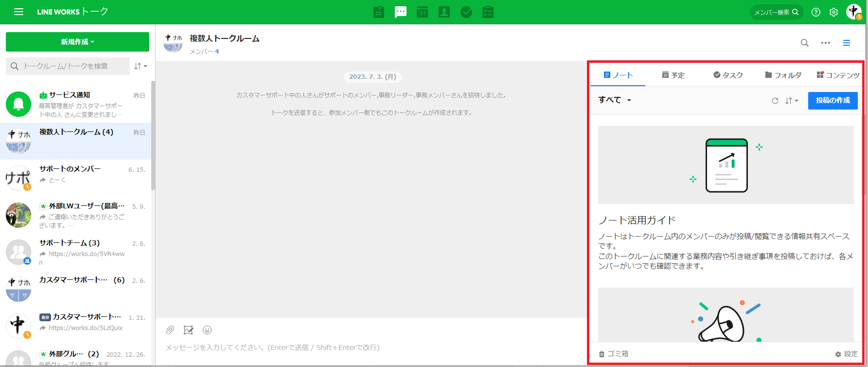Switch to the タスク tab

[x=728, y=75]
